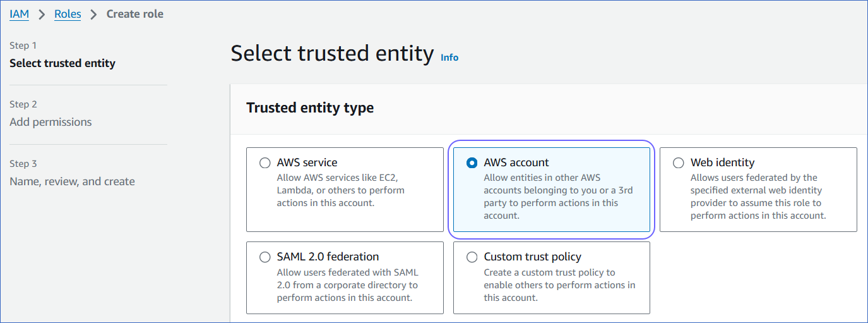Image resolution: width=868 pixels, height=323 pixels.
Task: Select the AWS account radio button
Action: [x=472, y=163]
